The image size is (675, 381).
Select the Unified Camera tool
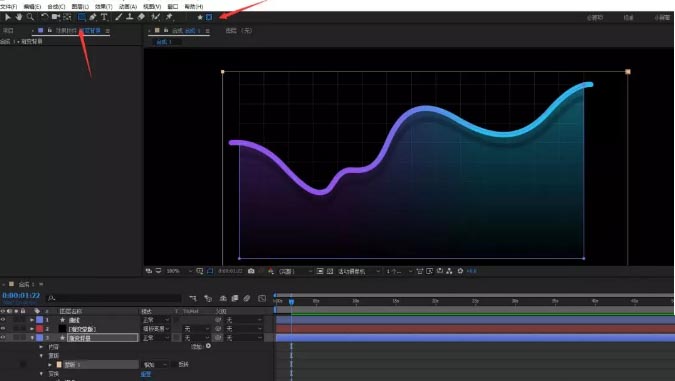point(56,17)
